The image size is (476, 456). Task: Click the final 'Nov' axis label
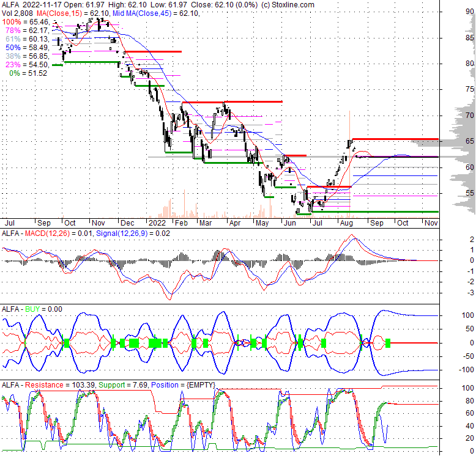pos(431,223)
